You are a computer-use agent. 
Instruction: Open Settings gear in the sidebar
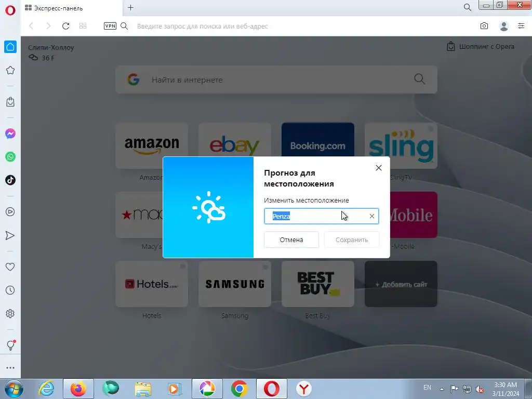10,313
